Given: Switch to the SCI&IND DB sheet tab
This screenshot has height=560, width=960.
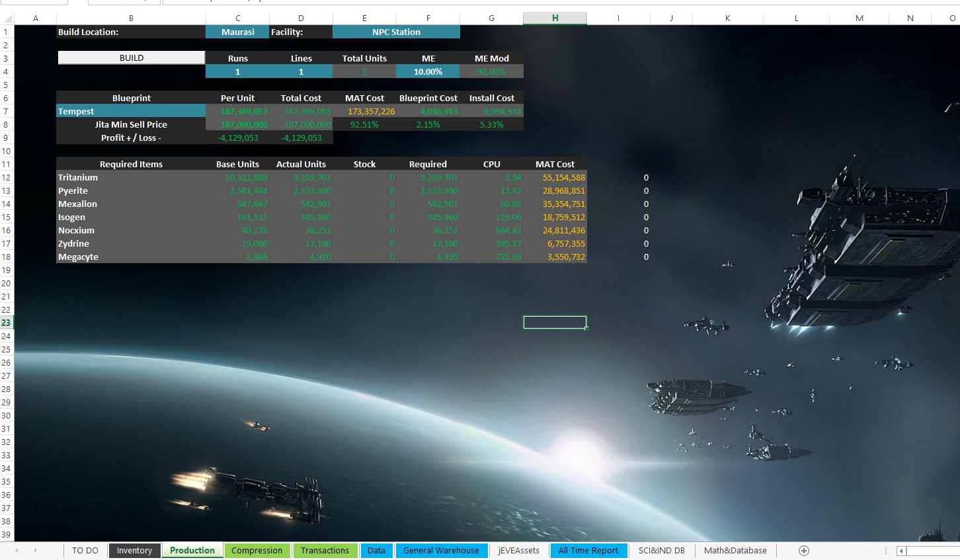Looking at the screenshot, I should (662, 551).
